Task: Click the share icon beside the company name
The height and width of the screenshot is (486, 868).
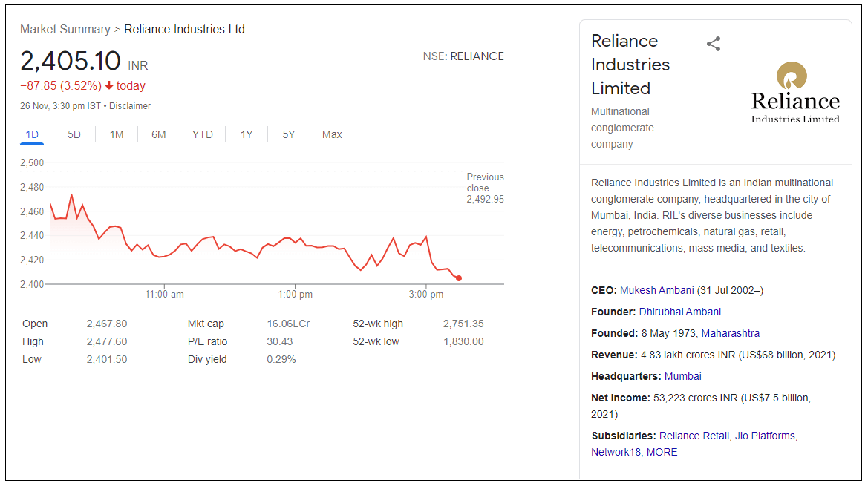Action: coord(713,44)
